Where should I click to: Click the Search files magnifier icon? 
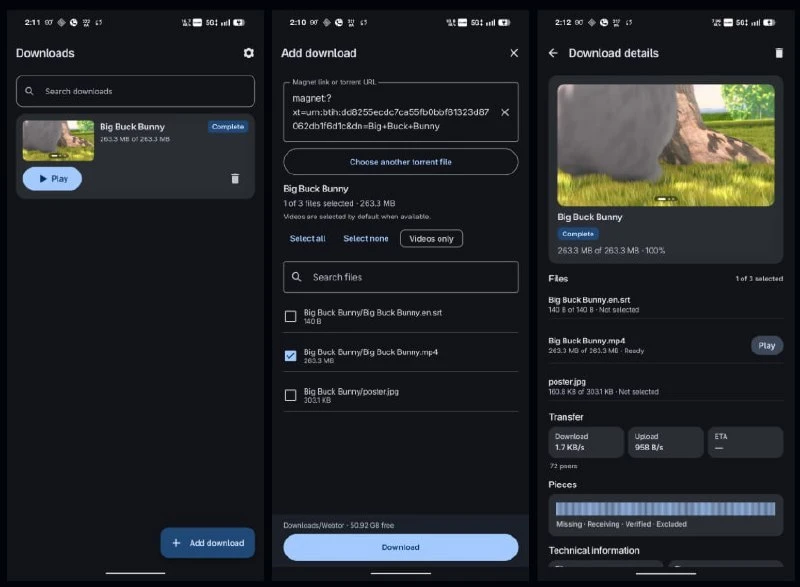pos(296,277)
